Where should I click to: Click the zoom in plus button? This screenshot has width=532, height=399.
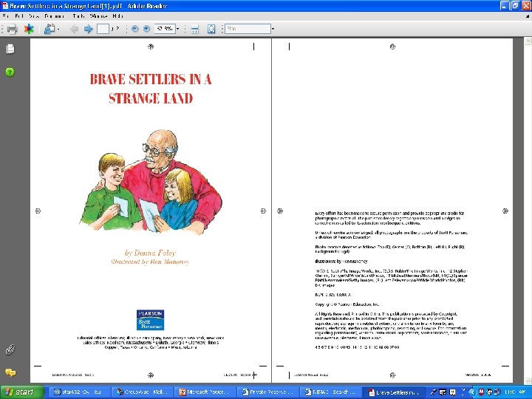click(146, 29)
